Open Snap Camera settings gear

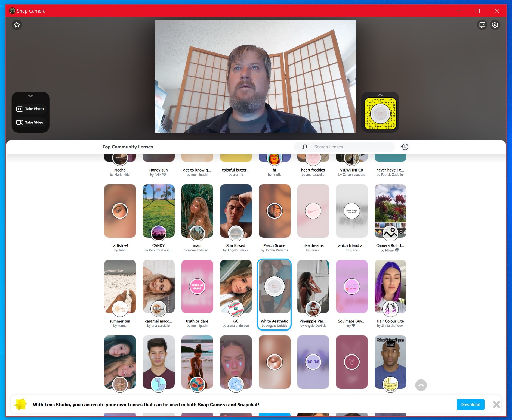pyautogui.click(x=495, y=25)
